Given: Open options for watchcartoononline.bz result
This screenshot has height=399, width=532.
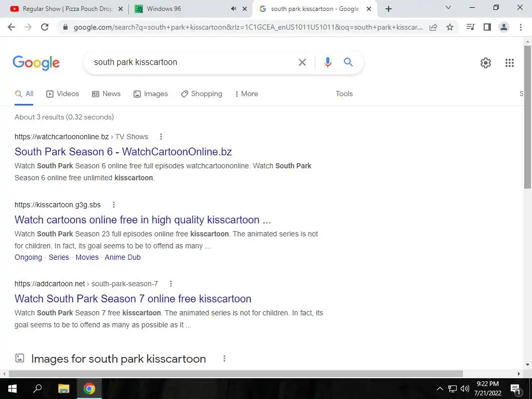Looking at the screenshot, I should point(161,137).
